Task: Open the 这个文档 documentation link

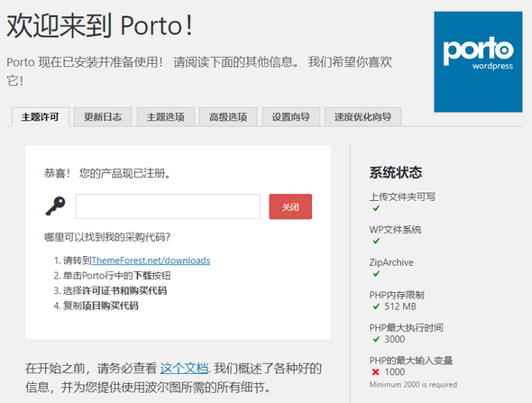Action: 184,368
